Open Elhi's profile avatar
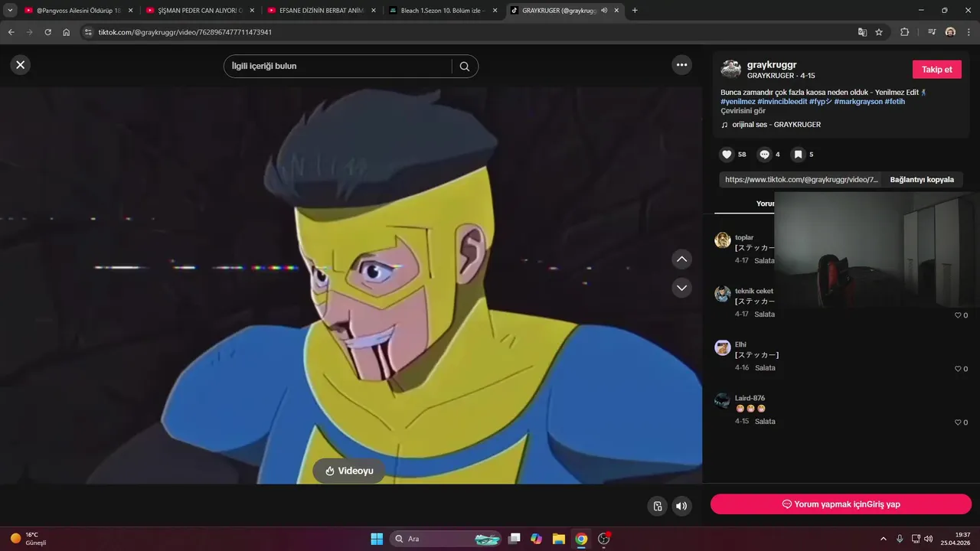Screen dimensions: 980x551 click(x=723, y=347)
